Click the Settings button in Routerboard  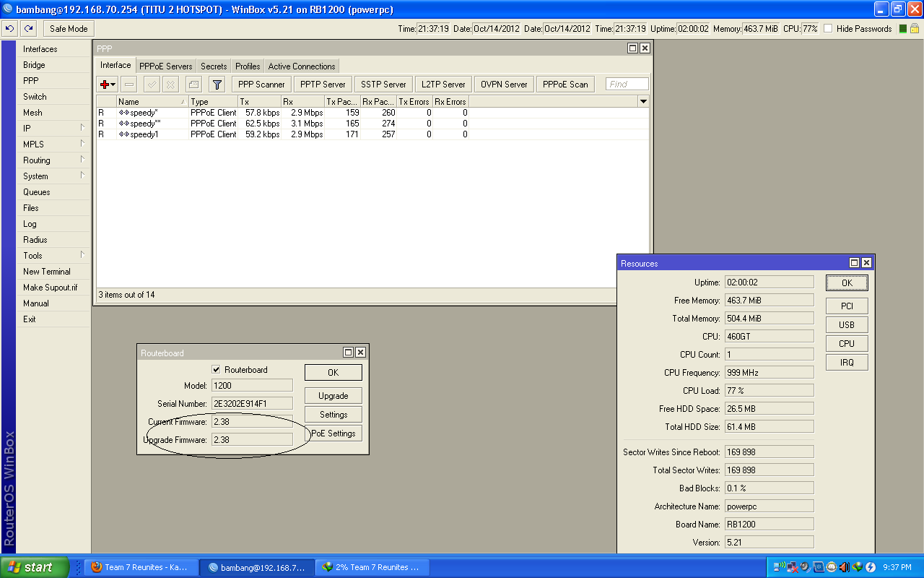pyautogui.click(x=334, y=415)
